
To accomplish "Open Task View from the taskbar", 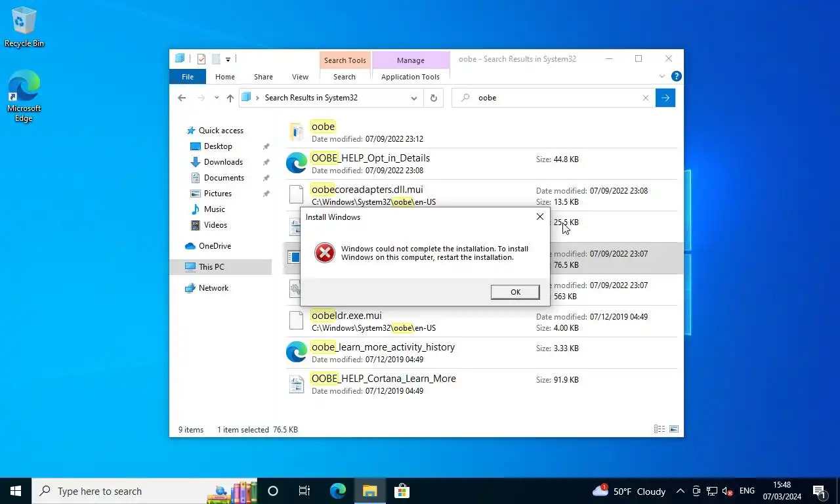I will point(304,491).
